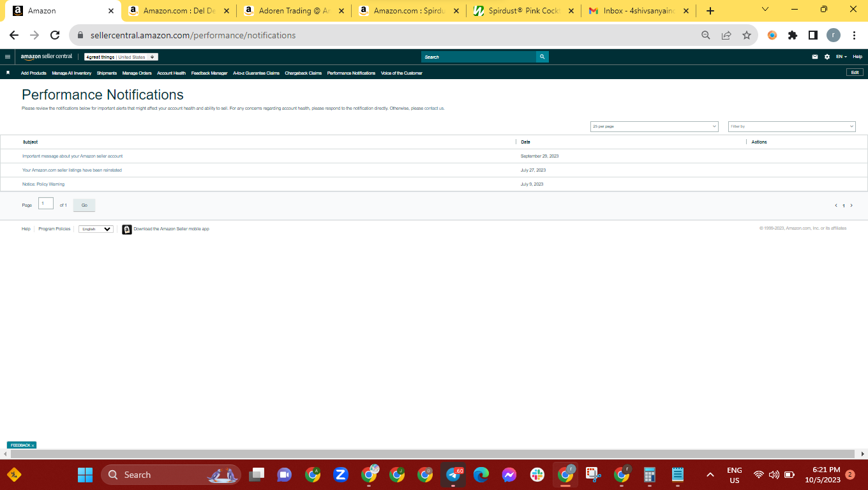Open 'Your Amazon.com seller listings have been reinstated'

(72, 170)
